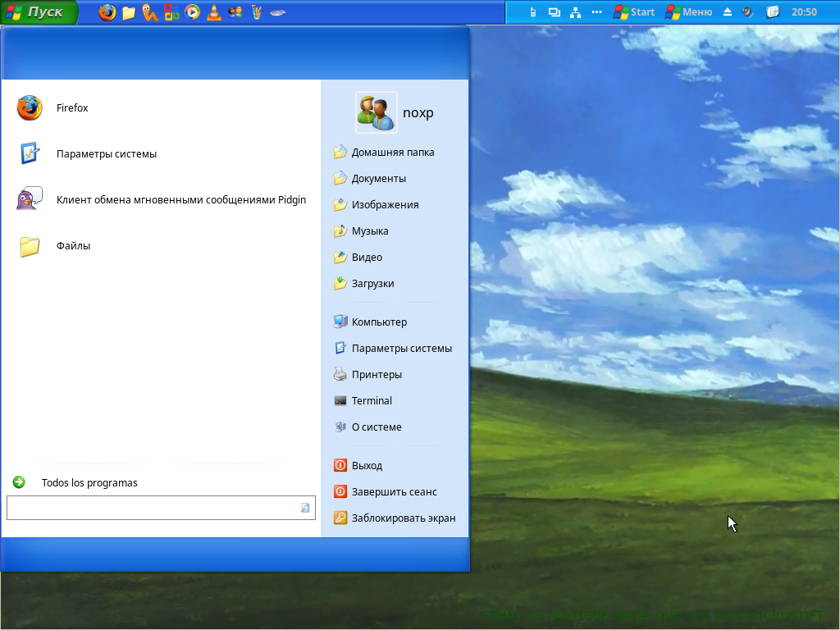Launch VLC traffic cone icon

pos(214,11)
